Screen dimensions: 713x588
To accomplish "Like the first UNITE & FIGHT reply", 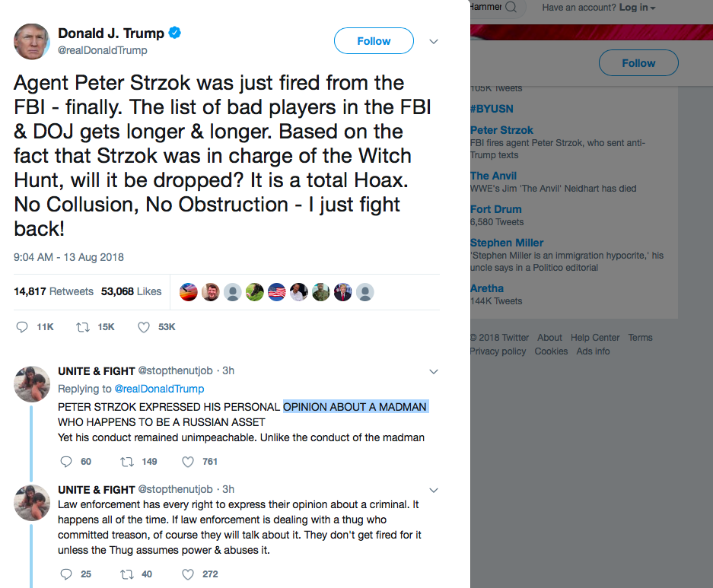I will tap(188, 462).
